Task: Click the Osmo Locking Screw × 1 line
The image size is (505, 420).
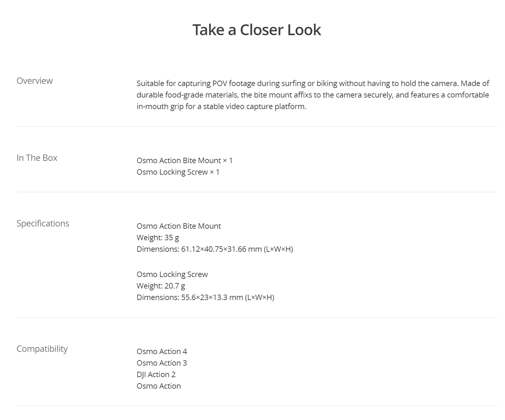Action: (178, 172)
